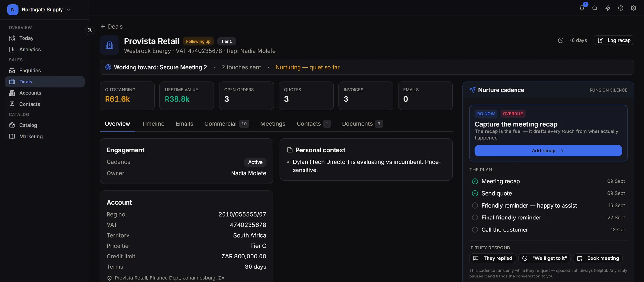
Task: Open the help question mark icon
Action: pyautogui.click(x=620, y=8)
